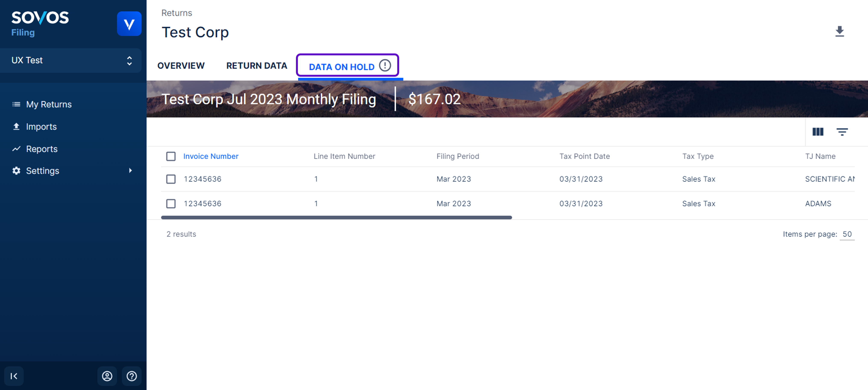Open the user account icon
Viewport: 868px width, 390px height.
[x=107, y=376]
